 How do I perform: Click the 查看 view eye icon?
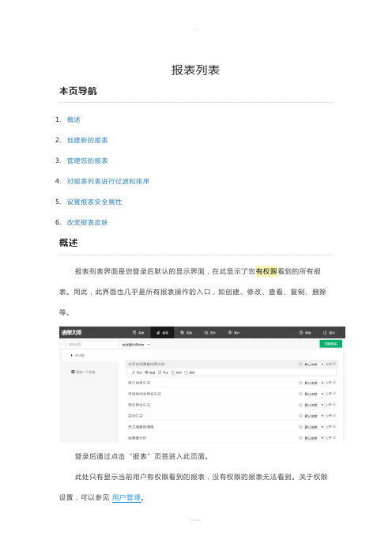[x=146, y=372]
